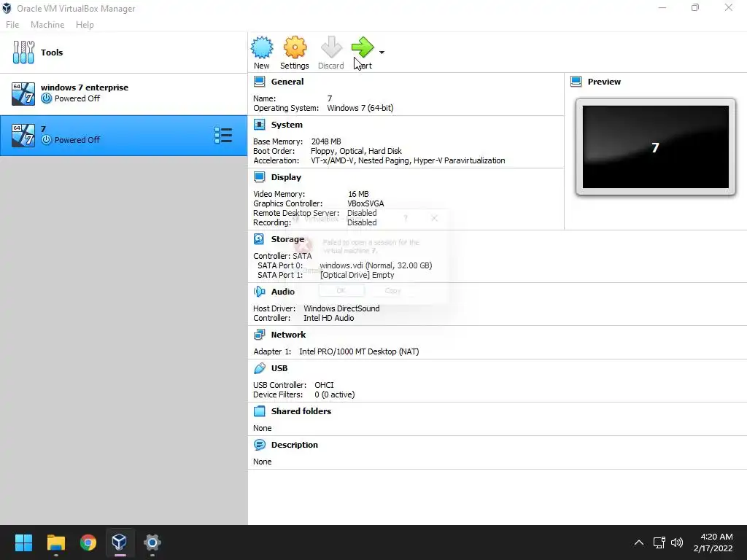747x560 pixels.
Task: Click the 16 MB video memory value
Action: 358,194
